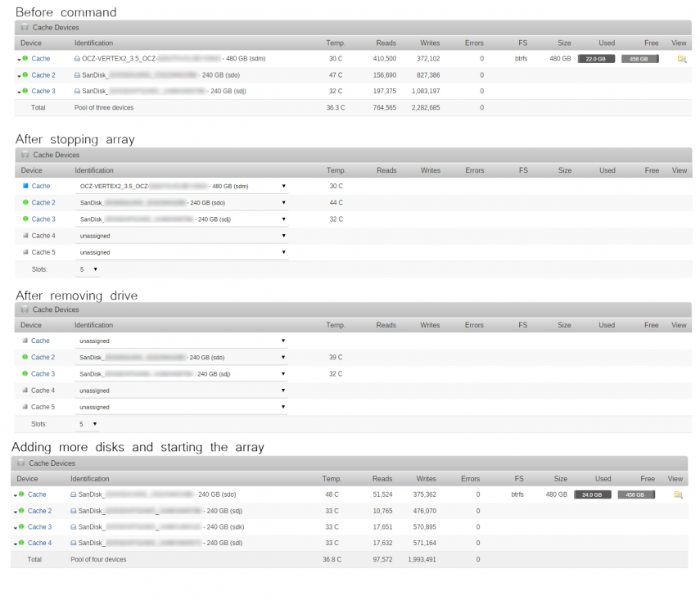Click green dot for Cache 2, After stopping array
700x614 pixels.
click(25, 202)
